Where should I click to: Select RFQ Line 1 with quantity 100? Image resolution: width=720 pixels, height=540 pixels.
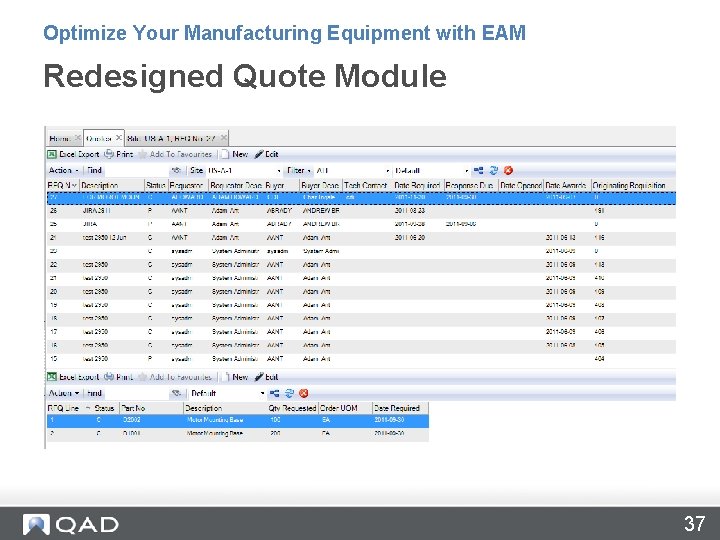coord(238,420)
